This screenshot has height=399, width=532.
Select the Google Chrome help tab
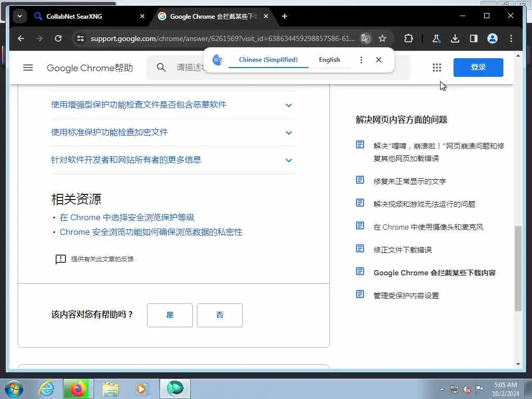tap(214, 16)
